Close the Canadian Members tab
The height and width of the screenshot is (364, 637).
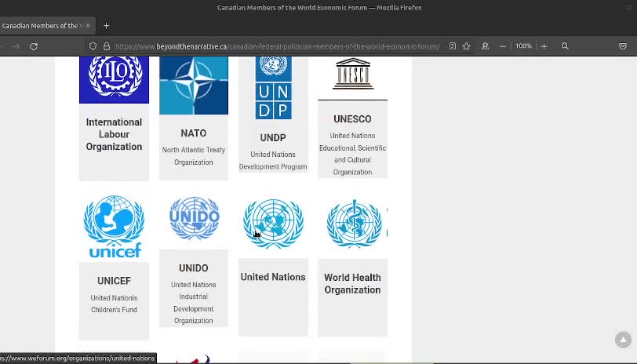pos(88,26)
